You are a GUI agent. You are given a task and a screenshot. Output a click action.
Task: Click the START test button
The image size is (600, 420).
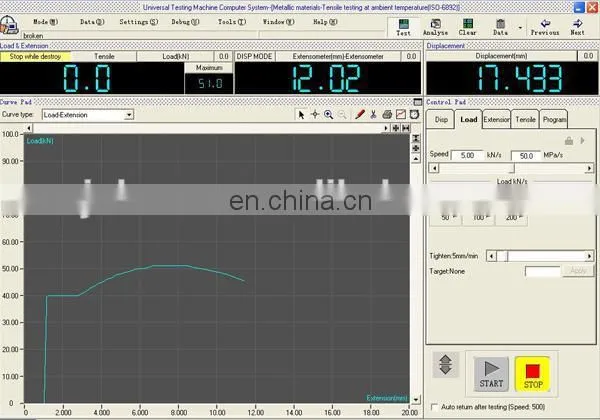[x=491, y=374]
